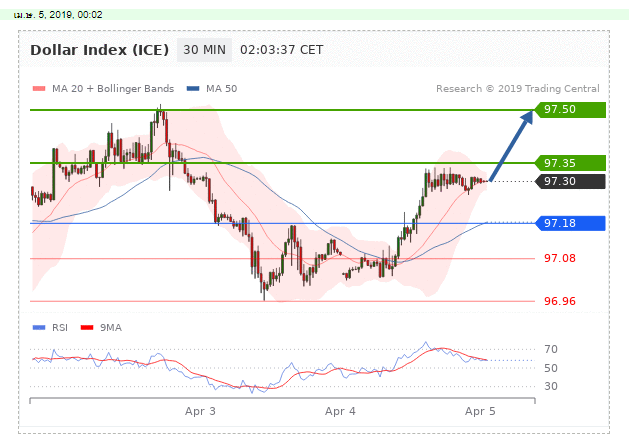This screenshot has width=629, height=441.
Task: Click the Apr 4 date label
Action: tap(340, 411)
